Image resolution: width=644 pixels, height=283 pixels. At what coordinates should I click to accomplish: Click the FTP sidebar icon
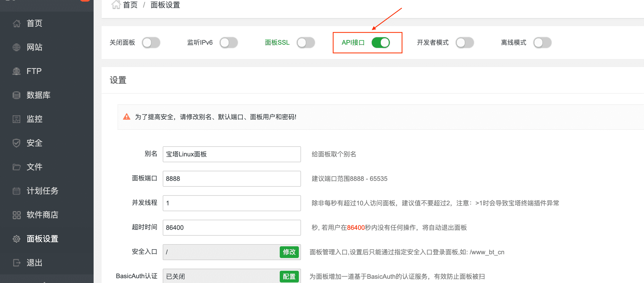[16, 71]
